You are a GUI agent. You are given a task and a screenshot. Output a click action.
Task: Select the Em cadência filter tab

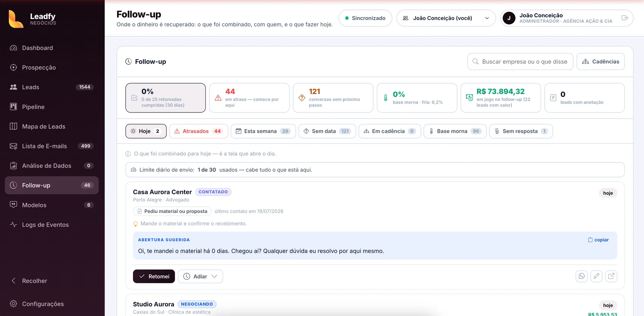tap(390, 131)
